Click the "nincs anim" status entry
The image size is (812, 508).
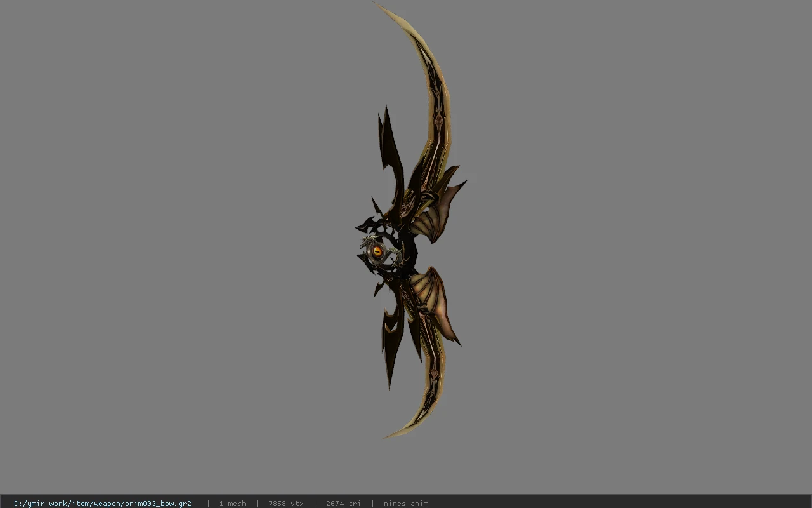(x=406, y=504)
